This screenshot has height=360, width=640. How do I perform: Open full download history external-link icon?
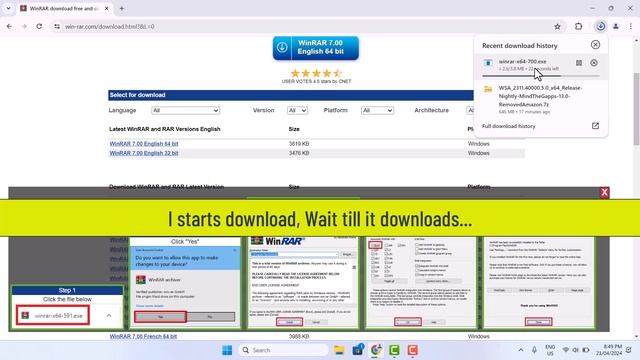tap(595, 126)
